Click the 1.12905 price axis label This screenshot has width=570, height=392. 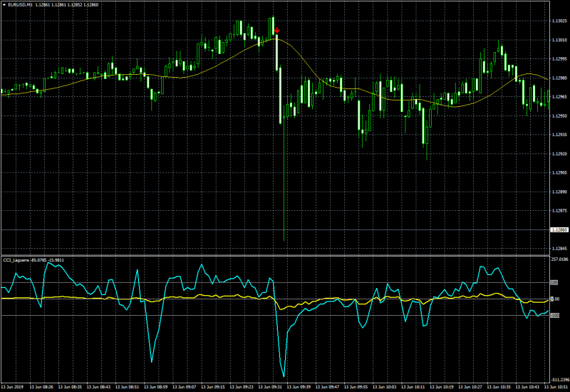coord(559,172)
